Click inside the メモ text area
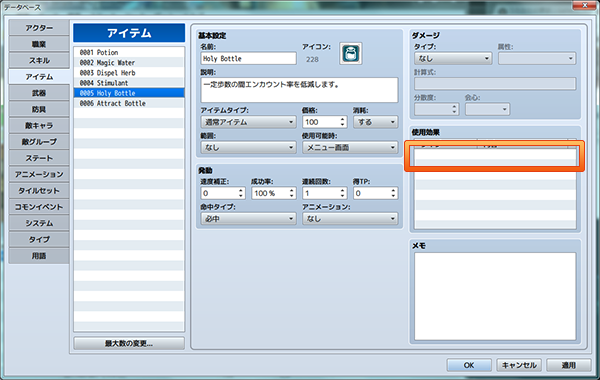Viewport: 600px width, 380px height. (495, 296)
